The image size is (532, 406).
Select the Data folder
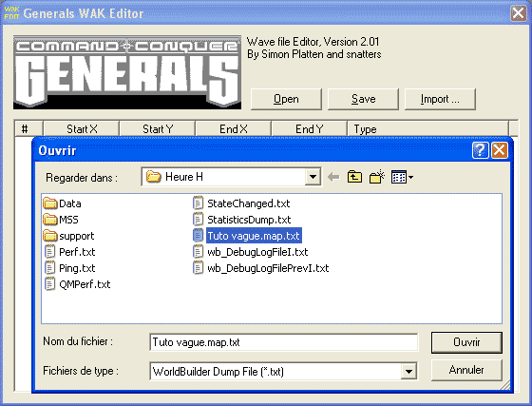[62, 203]
